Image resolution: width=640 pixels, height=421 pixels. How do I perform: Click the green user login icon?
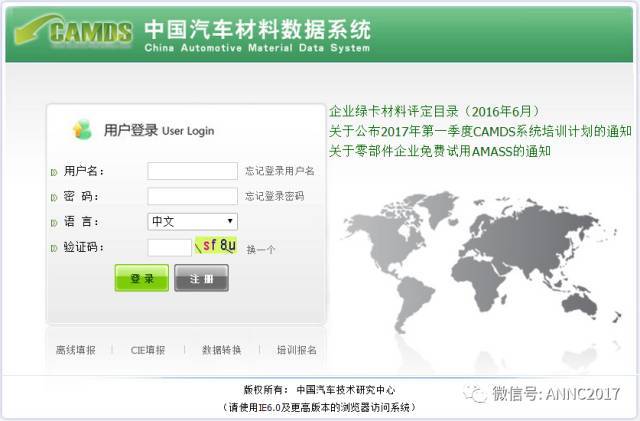[x=82, y=130]
